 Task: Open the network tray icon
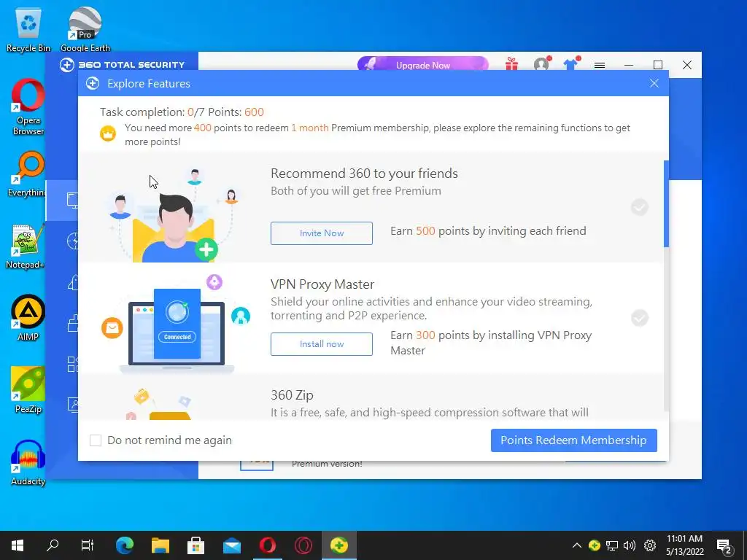click(612, 545)
